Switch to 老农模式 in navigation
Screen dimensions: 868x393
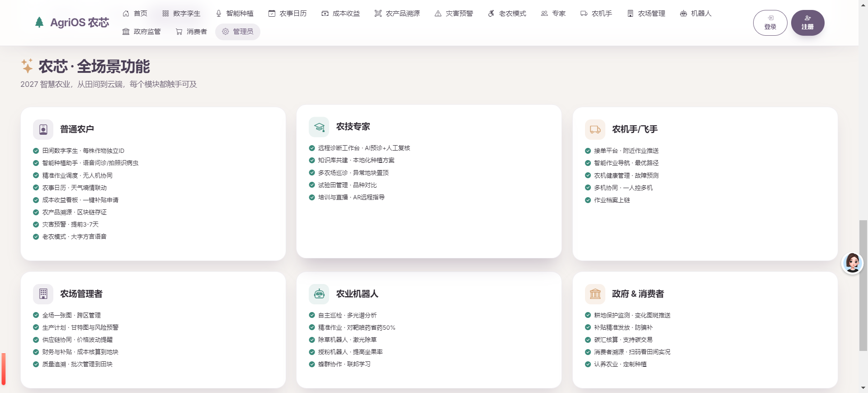pos(507,14)
